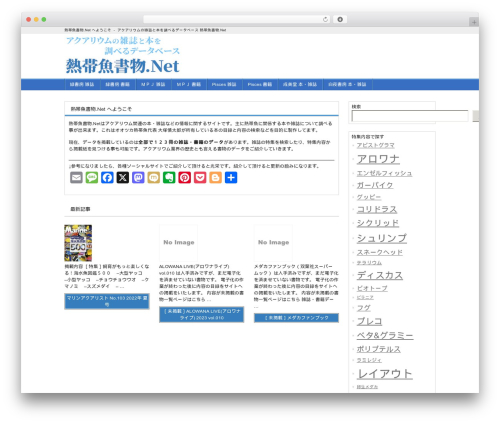Open the レイアウト tag link
This screenshot has width=500, height=423.
click(385, 374)
